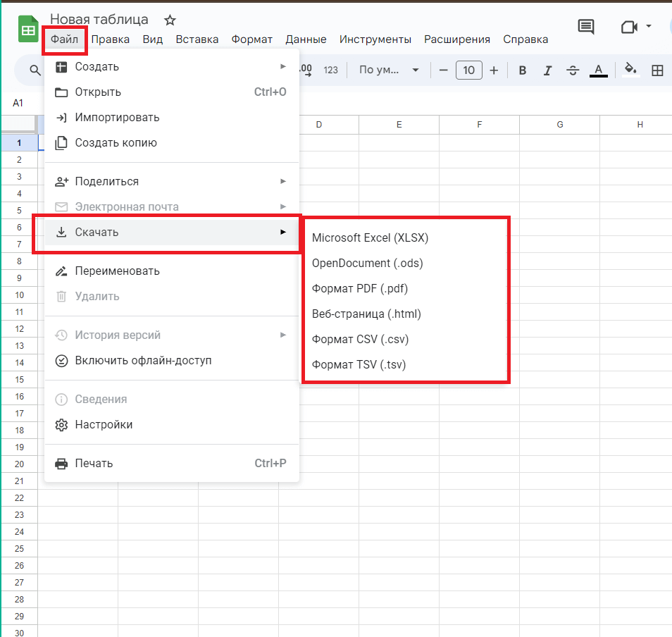Open the cell fill color tool

coord(631,70)
